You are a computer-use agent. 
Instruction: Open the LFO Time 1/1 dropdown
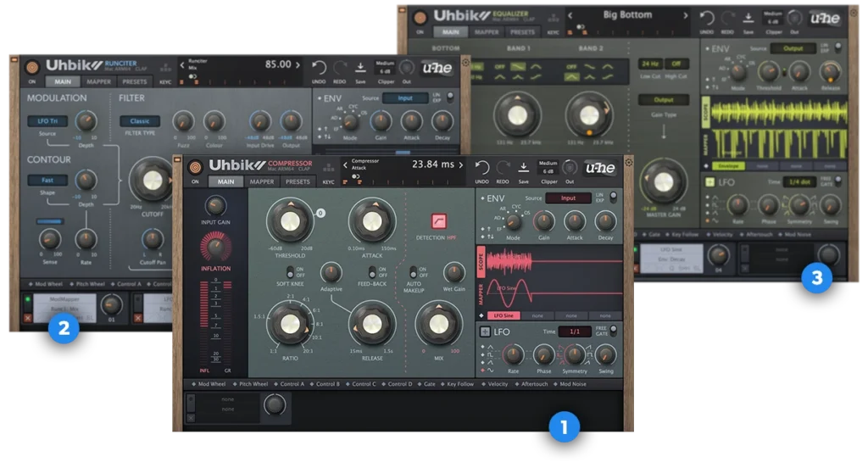(574, 331)
